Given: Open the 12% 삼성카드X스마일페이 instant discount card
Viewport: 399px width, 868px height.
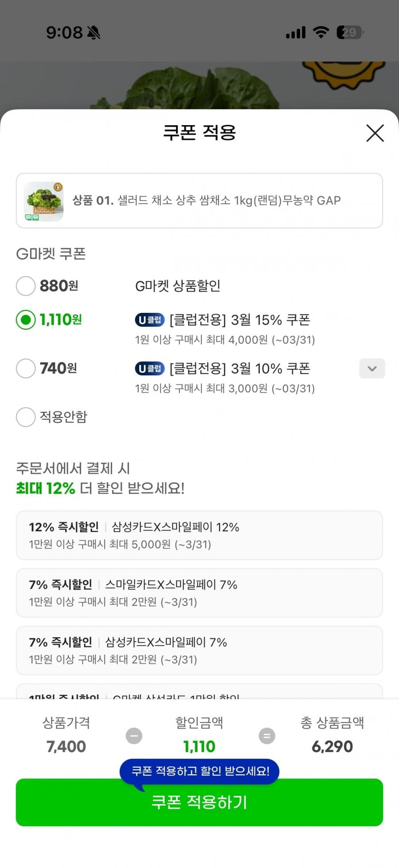Looking at the screenshot, I should (199, 535).
